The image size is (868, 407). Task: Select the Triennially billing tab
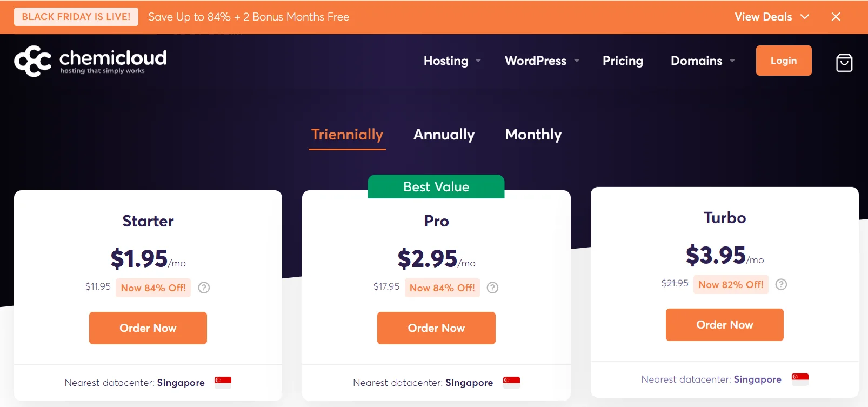(x=347, y=135)
